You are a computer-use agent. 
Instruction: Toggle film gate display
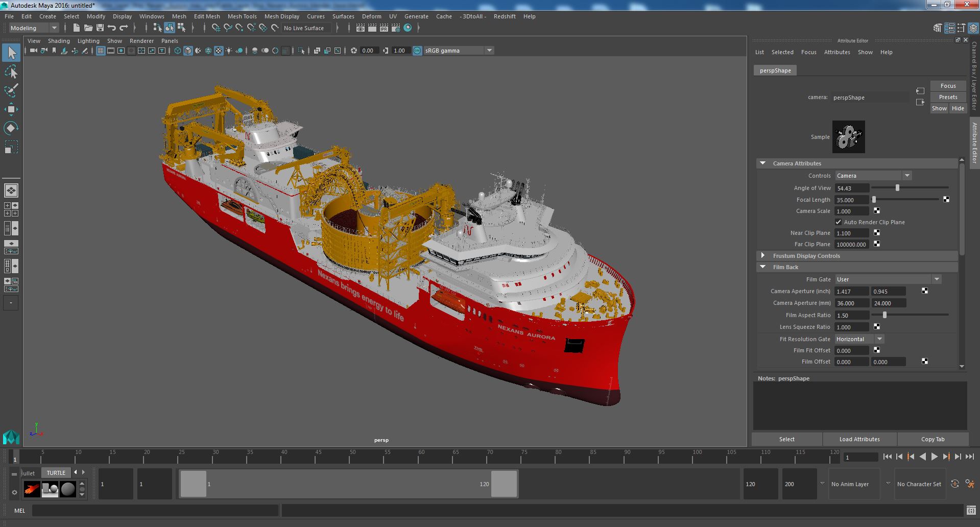point(111,51)
